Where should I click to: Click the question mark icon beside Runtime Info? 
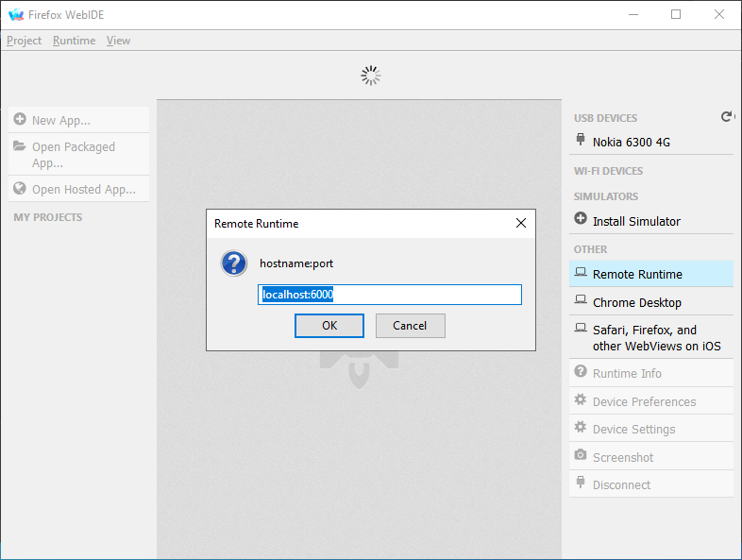(x=581, y=371)
